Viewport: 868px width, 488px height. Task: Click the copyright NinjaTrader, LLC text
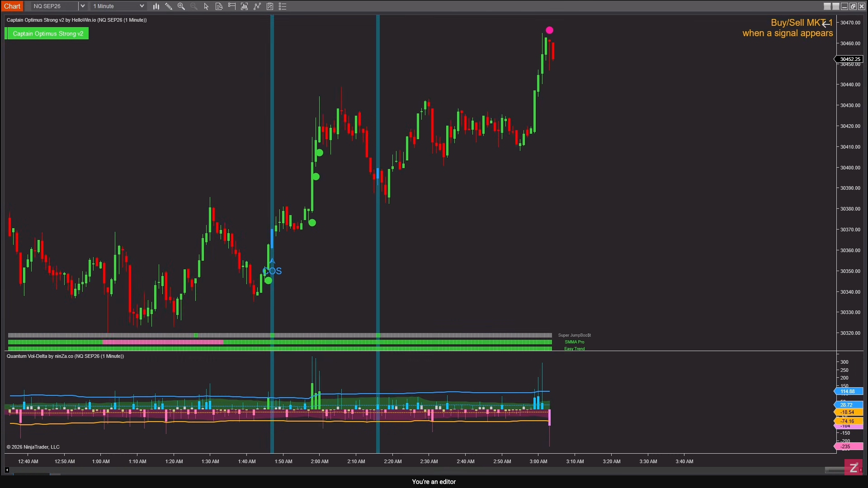coord(33,447)
